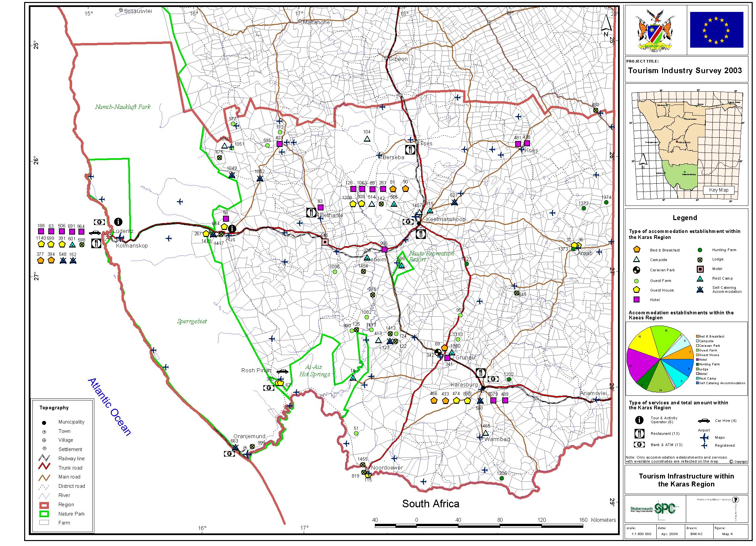
Task: Click the Key Map label box
Action: 718,190
